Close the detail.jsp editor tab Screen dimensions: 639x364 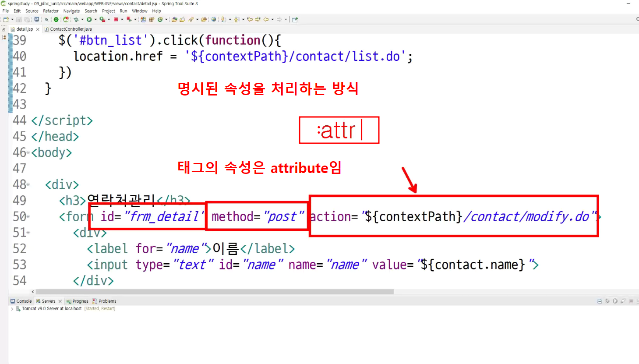[x=38, y=29]
